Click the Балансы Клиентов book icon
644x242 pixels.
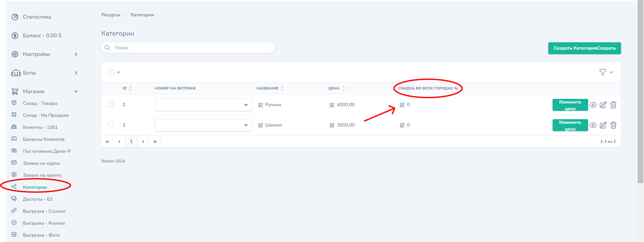(x=14, y=139)
